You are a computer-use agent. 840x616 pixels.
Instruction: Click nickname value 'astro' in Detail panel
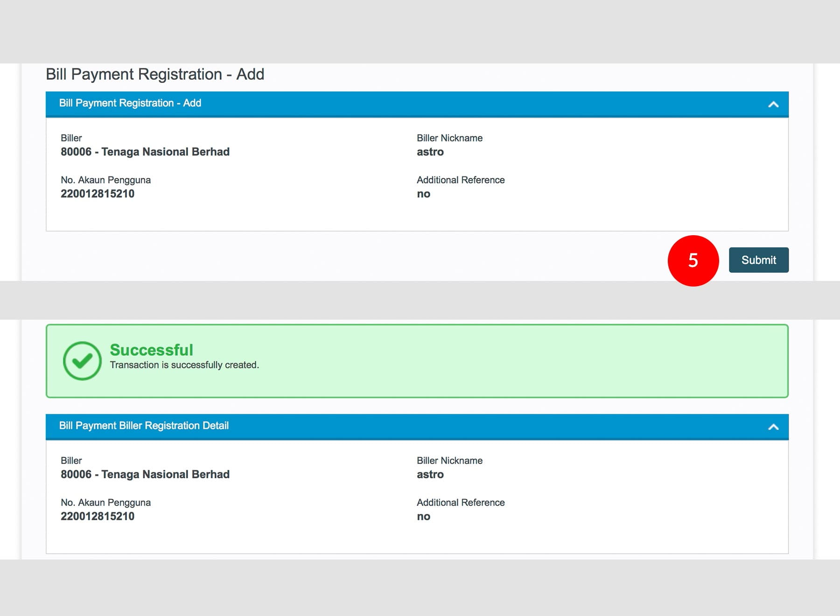click(x=430, y=474)
